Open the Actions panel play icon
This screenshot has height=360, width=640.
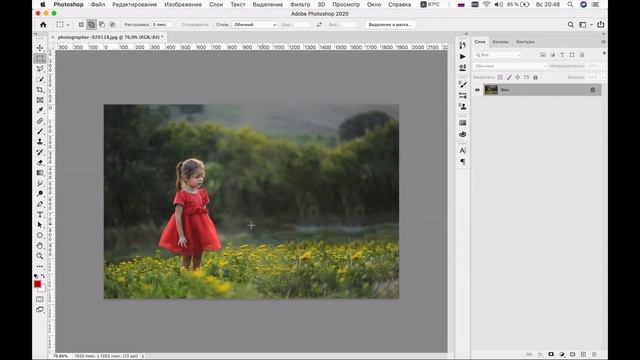[x=462, y=56]
